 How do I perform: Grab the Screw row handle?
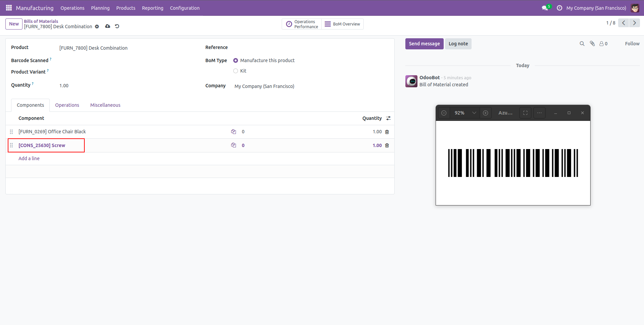11,145
